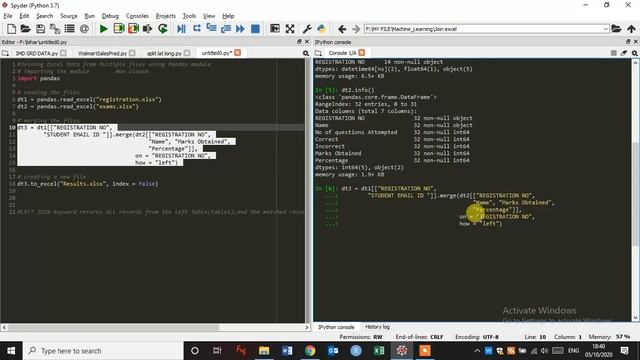Close the Console 1/A tab

[362, 53]
